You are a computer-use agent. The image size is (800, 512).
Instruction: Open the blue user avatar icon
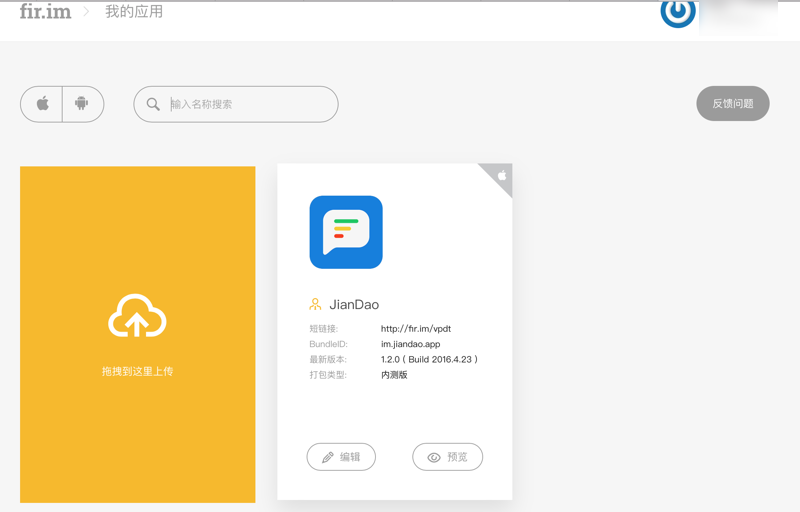click(x=678, y=13)
